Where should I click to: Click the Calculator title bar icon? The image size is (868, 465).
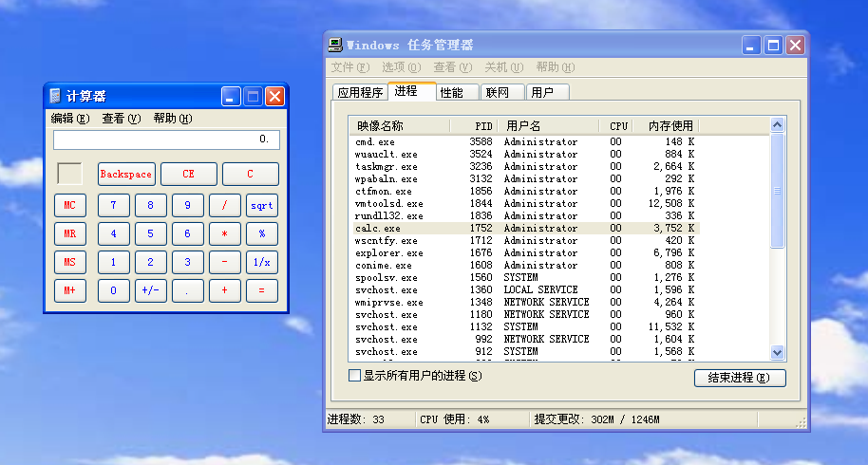point(55,96)
